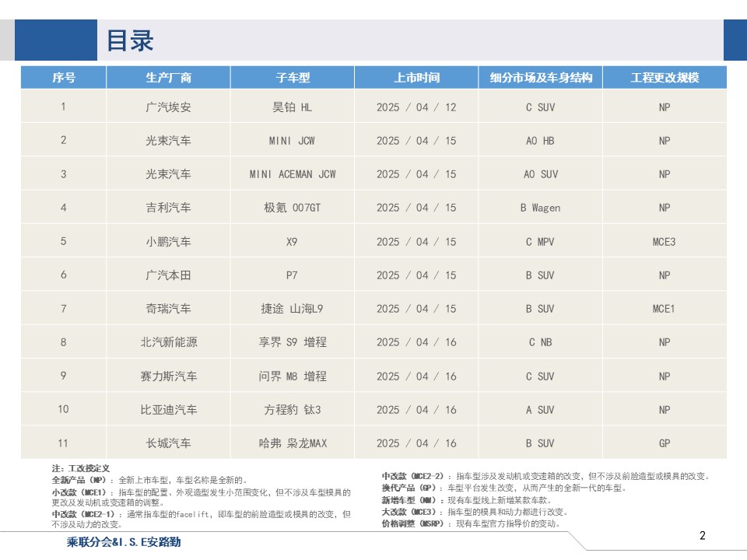Click the date 2025 / 04 / 12
Viewport: 747px width, 560px height.
[x=416, y=107]
